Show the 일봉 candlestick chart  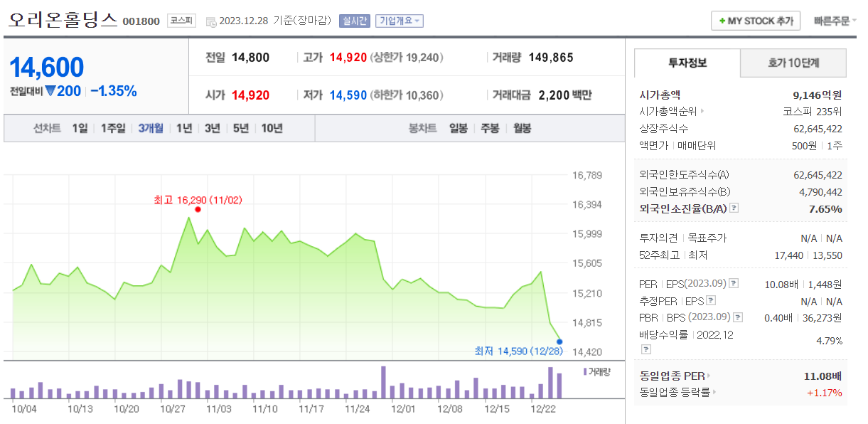(x=459, y=128)
